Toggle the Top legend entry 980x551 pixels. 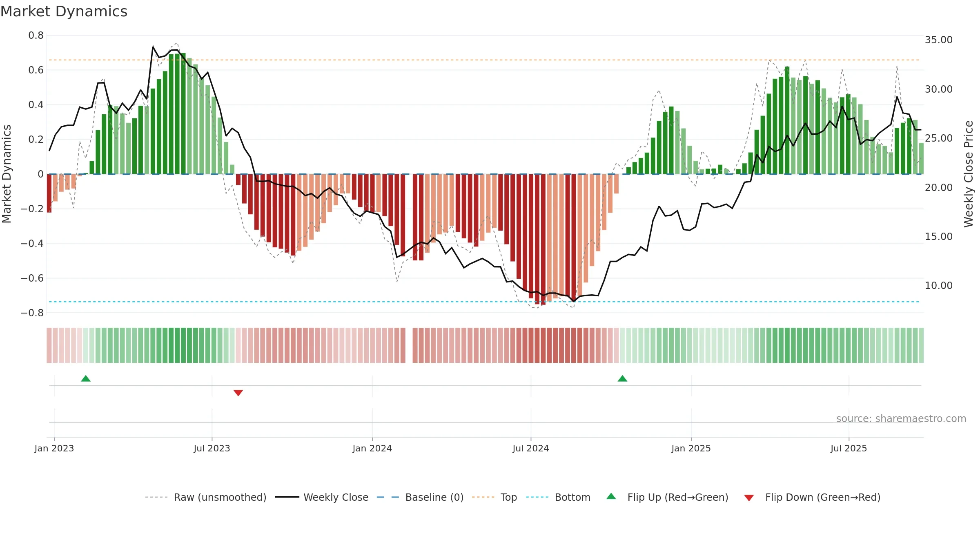[494, 497]
